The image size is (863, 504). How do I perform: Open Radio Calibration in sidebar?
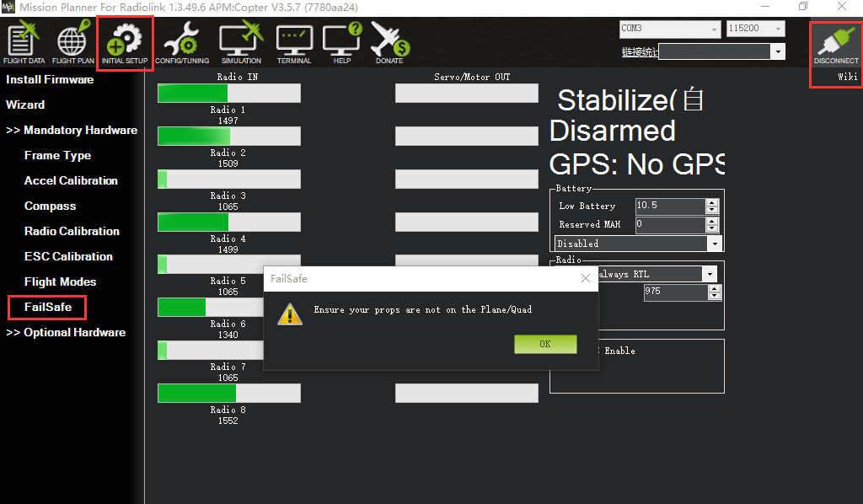72,231
